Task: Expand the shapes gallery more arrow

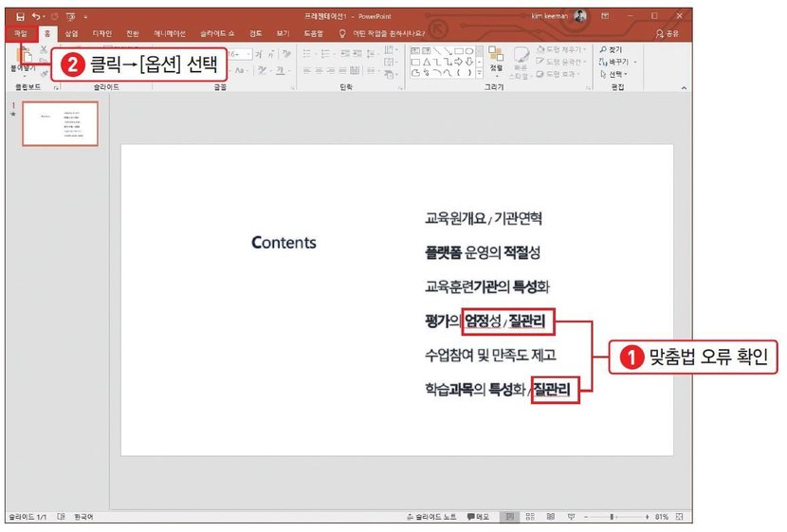Action: click(480, 73)
